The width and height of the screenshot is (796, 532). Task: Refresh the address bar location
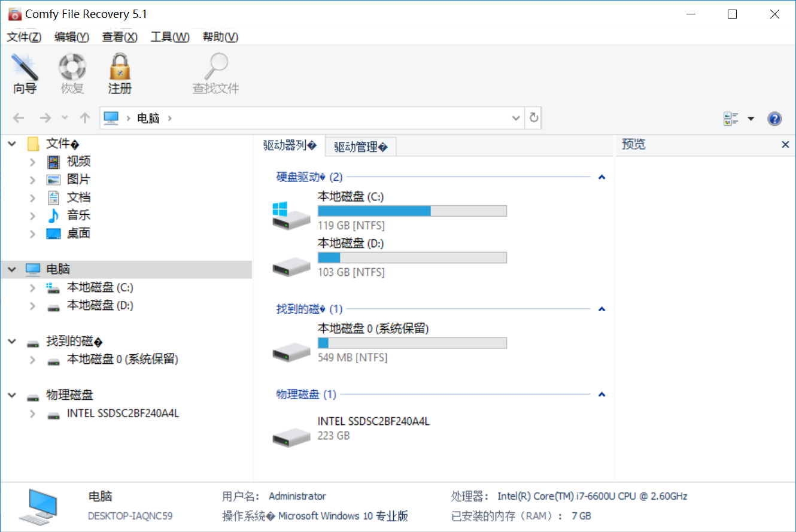[x=534, y=118]
